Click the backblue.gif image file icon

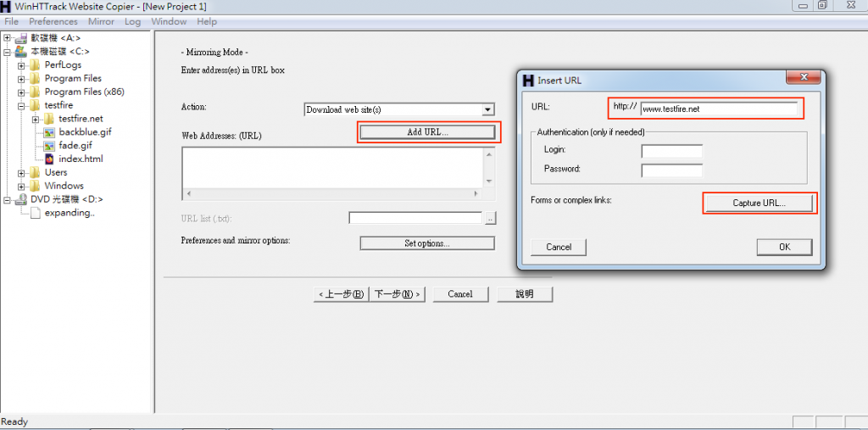(49, 131)
